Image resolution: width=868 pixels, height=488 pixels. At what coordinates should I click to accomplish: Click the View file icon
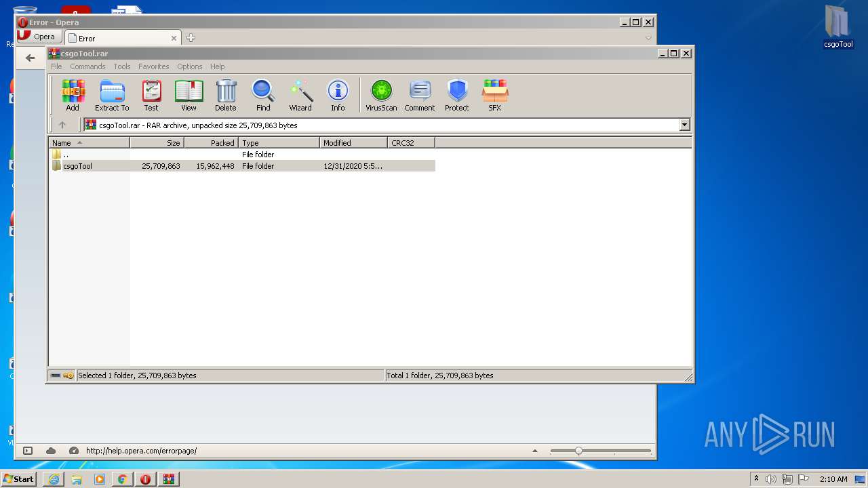189,95
